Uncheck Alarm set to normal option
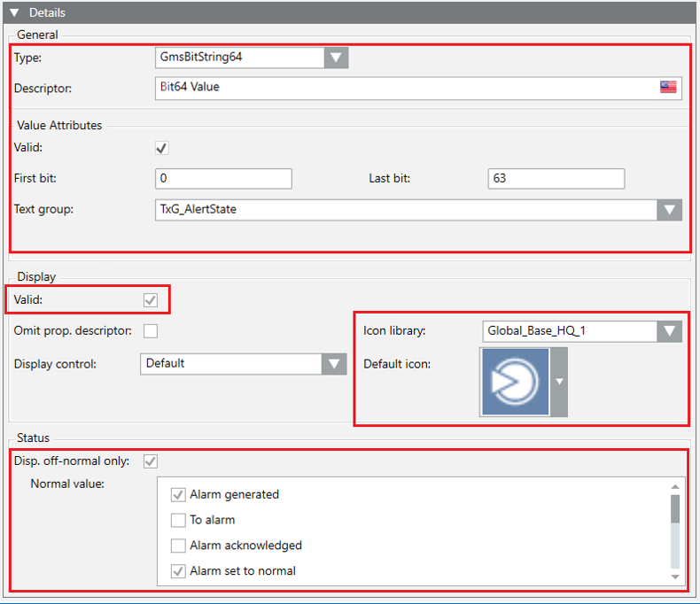 pyautogui.click(x=178, y=571)
